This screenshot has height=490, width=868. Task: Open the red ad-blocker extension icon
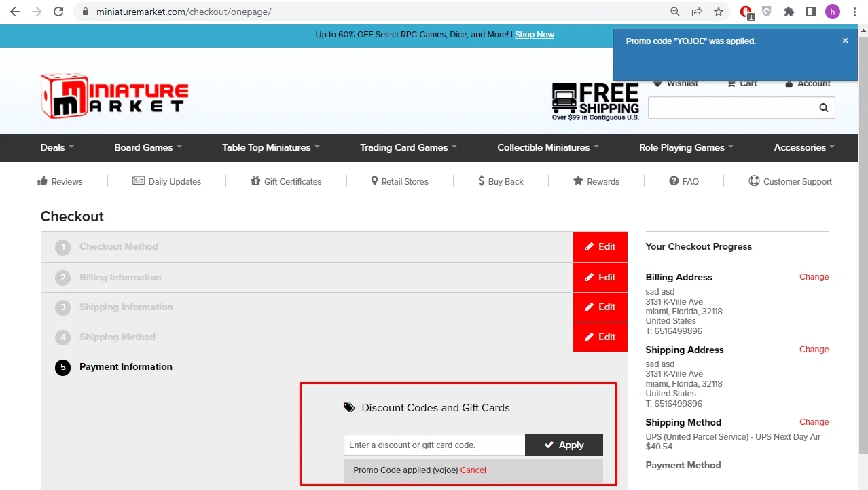746,12
